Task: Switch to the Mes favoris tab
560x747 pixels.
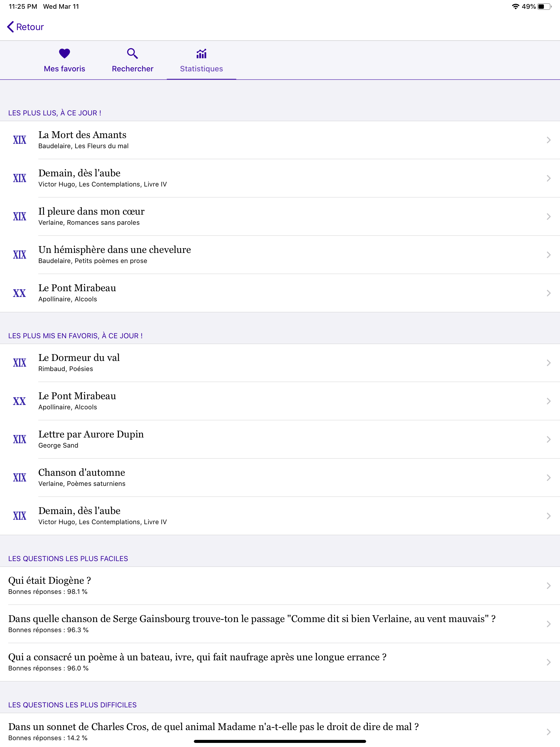Action: pos(65,60)
